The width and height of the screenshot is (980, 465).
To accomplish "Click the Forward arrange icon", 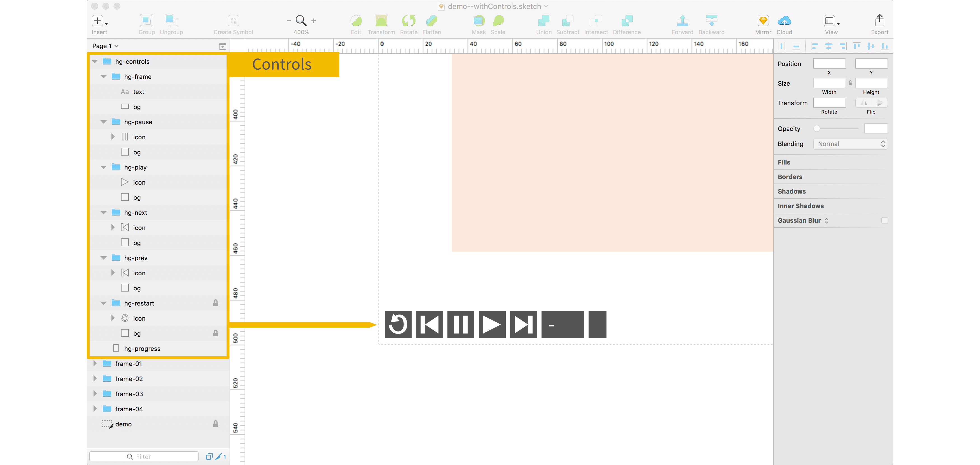I will (682, 20).
